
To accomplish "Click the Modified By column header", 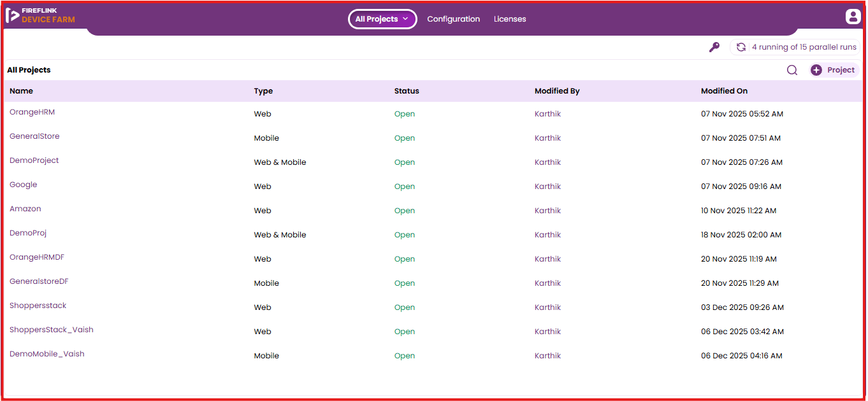I will tap(557, 91).
